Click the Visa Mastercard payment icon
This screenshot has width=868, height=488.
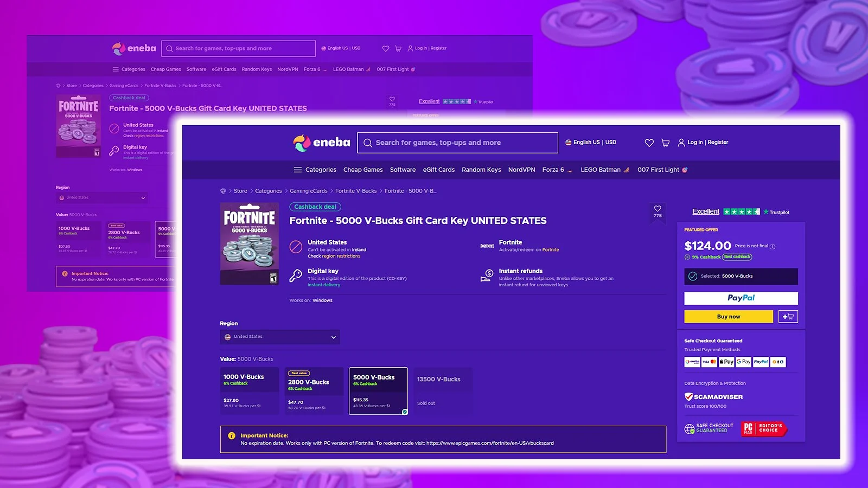click(x=710, y=362)
